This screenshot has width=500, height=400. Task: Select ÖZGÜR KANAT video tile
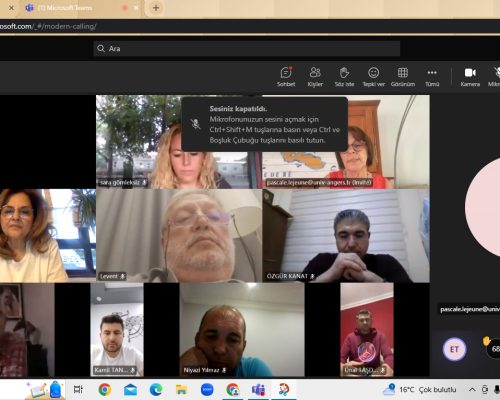pyautogui.click(x=346, y=236)
